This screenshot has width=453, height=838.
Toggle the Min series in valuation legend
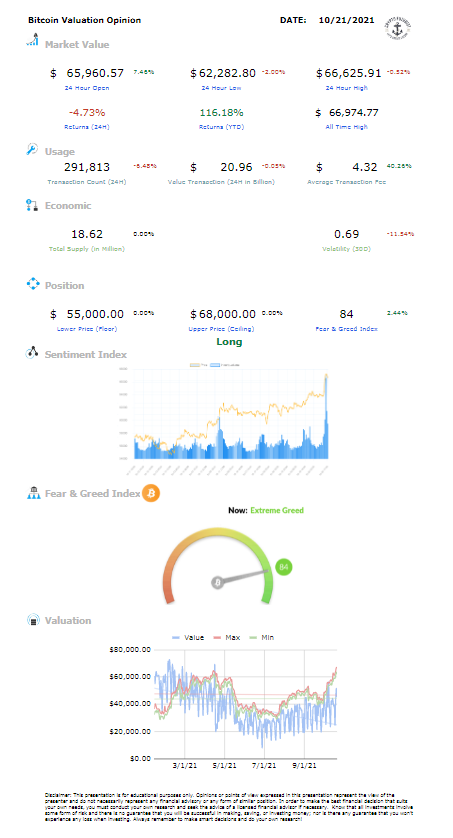coord(262,638)
